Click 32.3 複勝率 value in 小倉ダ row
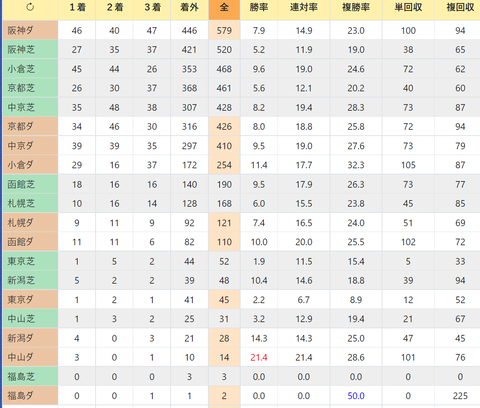 pyautogui.click(x=356, y=165)
